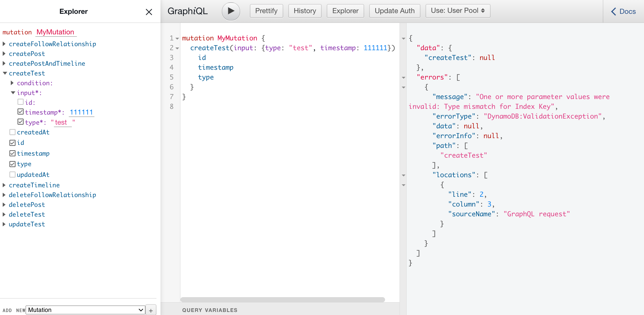Expand the createPost mutation
Image resolution: width=644 pixels, height=315 pixels.
click(4, 54)
